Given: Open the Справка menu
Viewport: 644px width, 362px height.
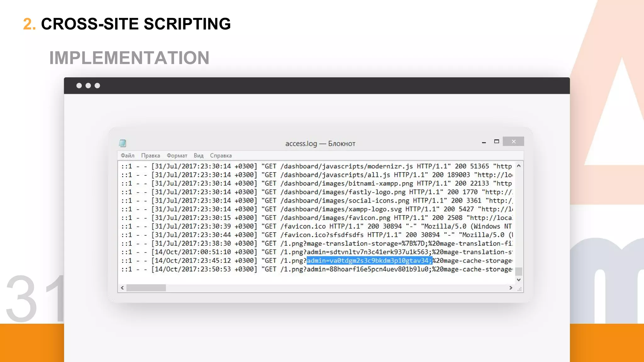Looking at the screenshot, I should [x=221, y=156].
